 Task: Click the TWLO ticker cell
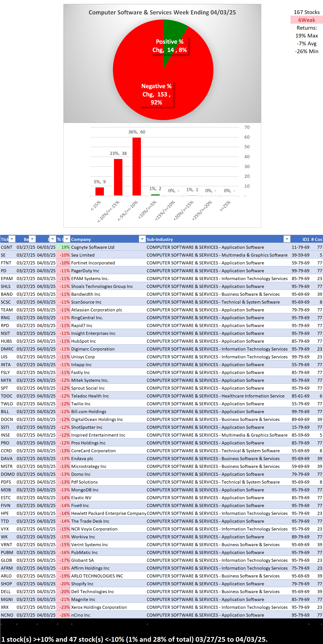coord(8,403)
